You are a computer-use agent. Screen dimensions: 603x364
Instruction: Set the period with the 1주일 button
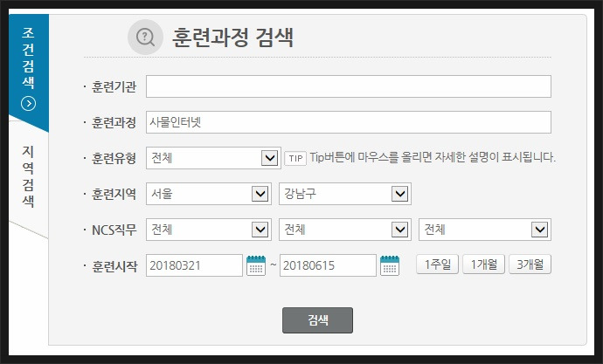tap(438, 264)
